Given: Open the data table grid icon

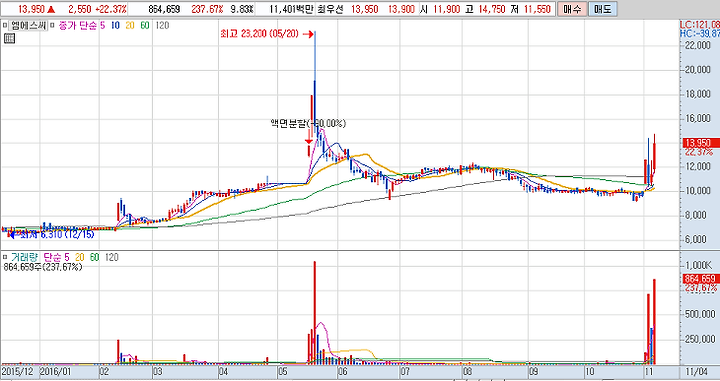Looking at the screenshot, I should (9, 39).
